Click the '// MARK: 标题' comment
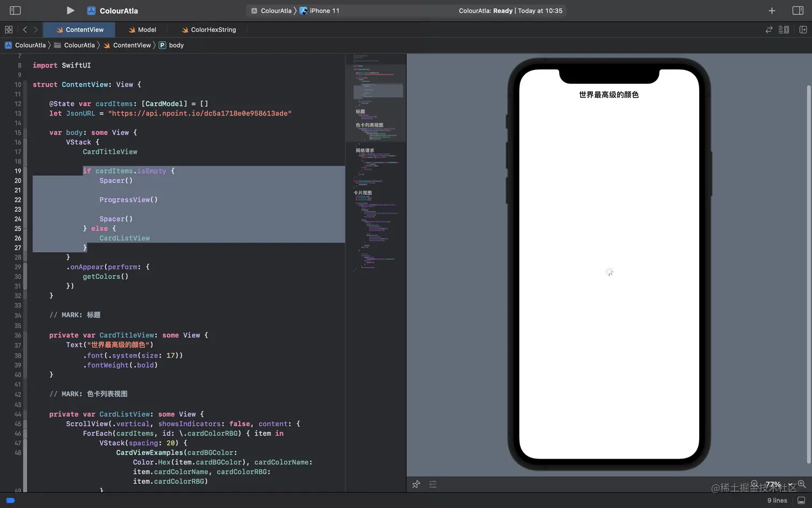812x508 pixels. click(x=75, y=315)
